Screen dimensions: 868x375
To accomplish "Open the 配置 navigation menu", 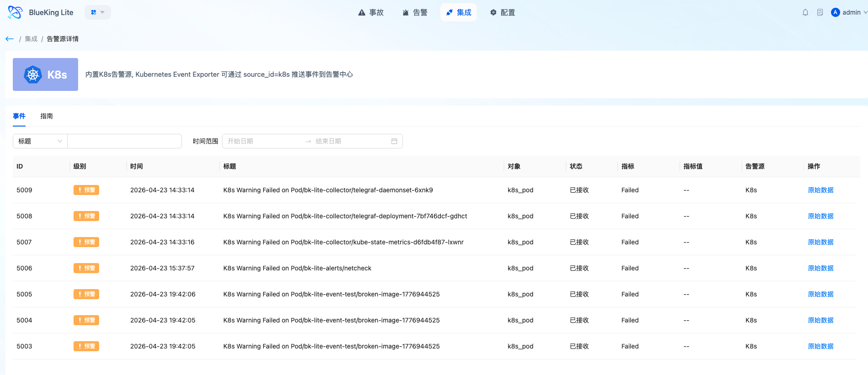I will tap(503, 12).
